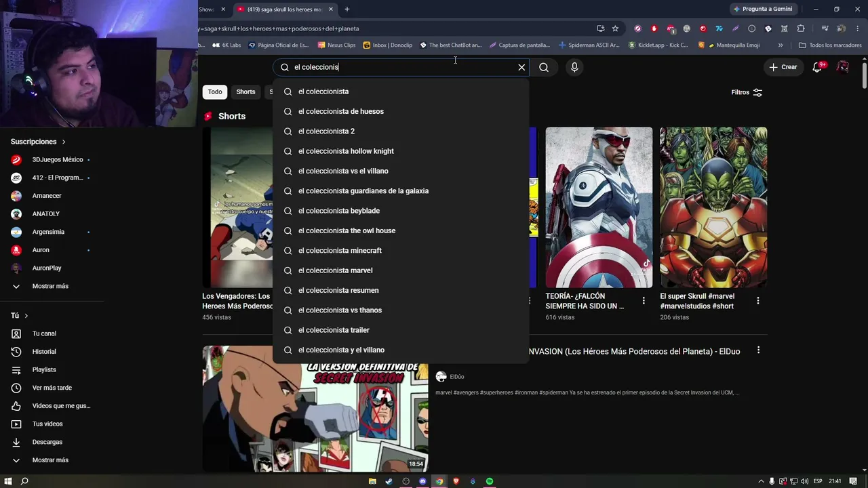Start voice search with the microphone
This screenshot has width=868, height=488.
tap(574, 67)
